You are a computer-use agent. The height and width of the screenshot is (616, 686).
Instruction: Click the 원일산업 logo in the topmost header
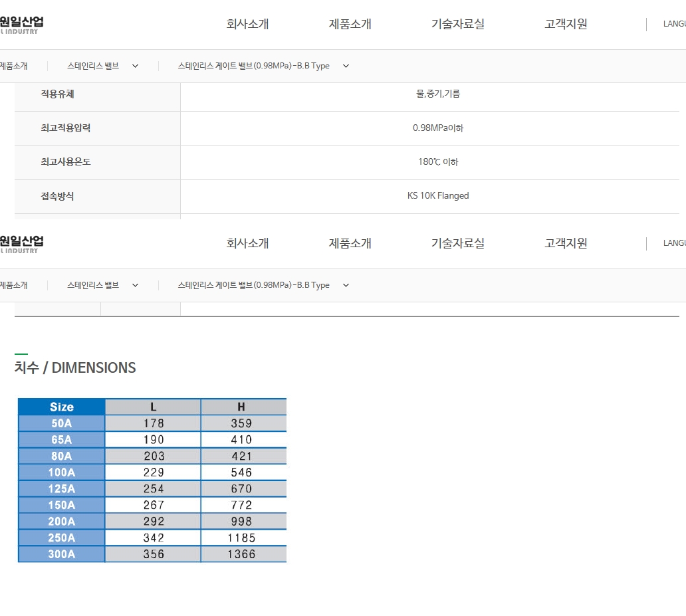pyautogui.click(x=21, y=25)
